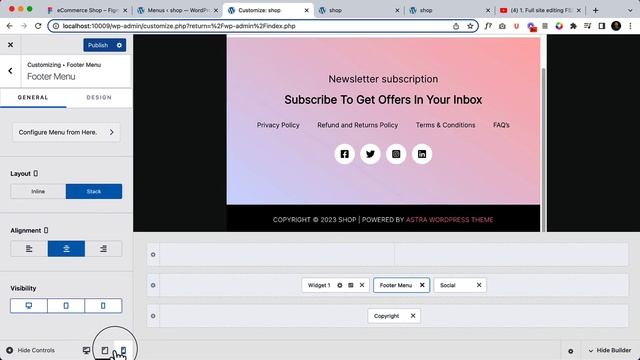Open settings for top footer row
The width and height of the screenshot is (640, 360).
coord(153,254)
